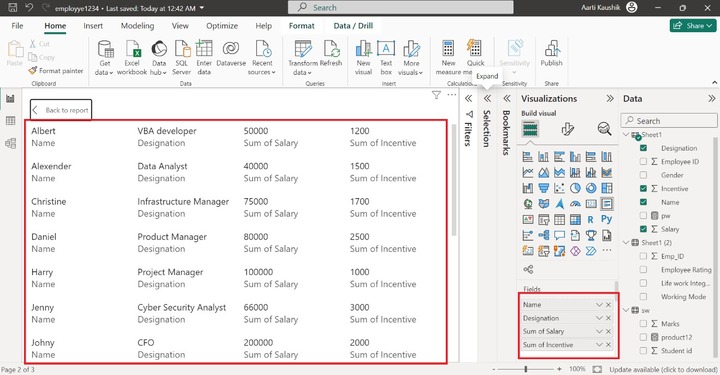Open dropdown for Designation field well
This screenshot has height=375, width=720.
click(x=599, y=318)
